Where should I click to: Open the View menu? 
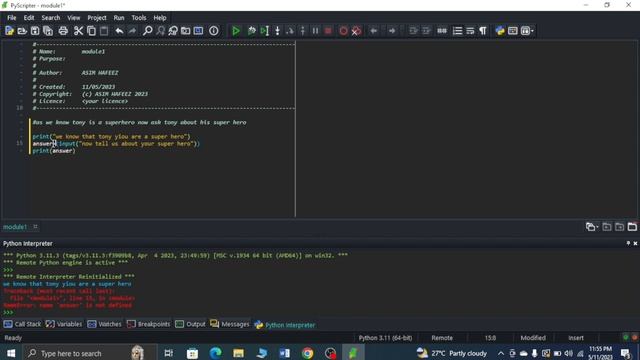point(73,18)
